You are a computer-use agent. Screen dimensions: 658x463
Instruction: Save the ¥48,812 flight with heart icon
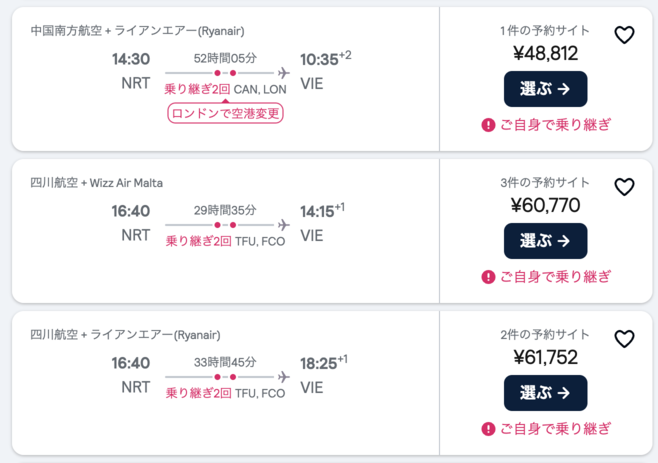(x=624, y=36)
